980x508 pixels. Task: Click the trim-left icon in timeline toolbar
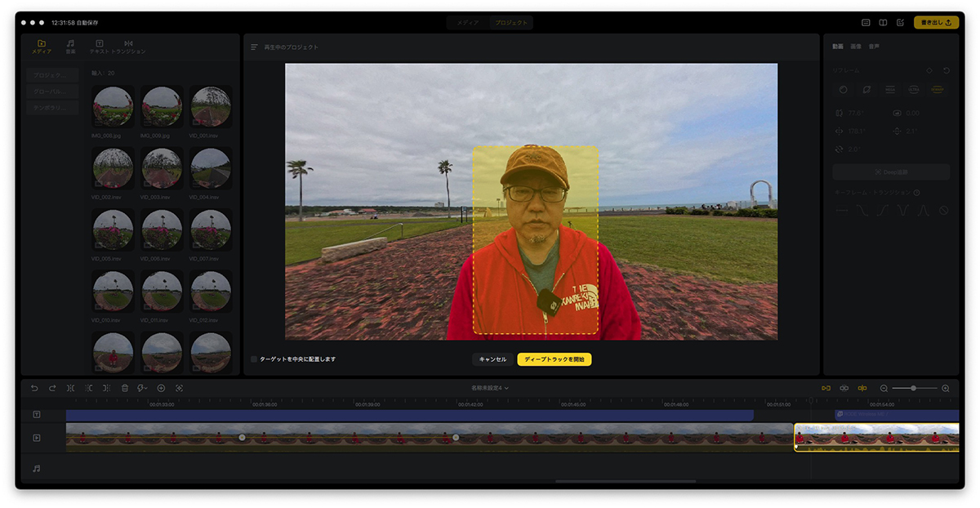pos(89,388)
